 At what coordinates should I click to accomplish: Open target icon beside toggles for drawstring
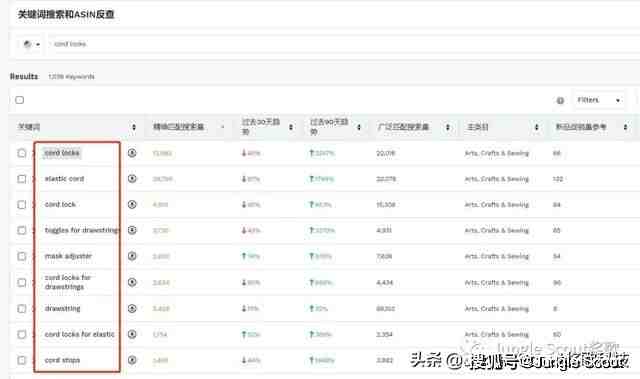click(x=132, y=230)
